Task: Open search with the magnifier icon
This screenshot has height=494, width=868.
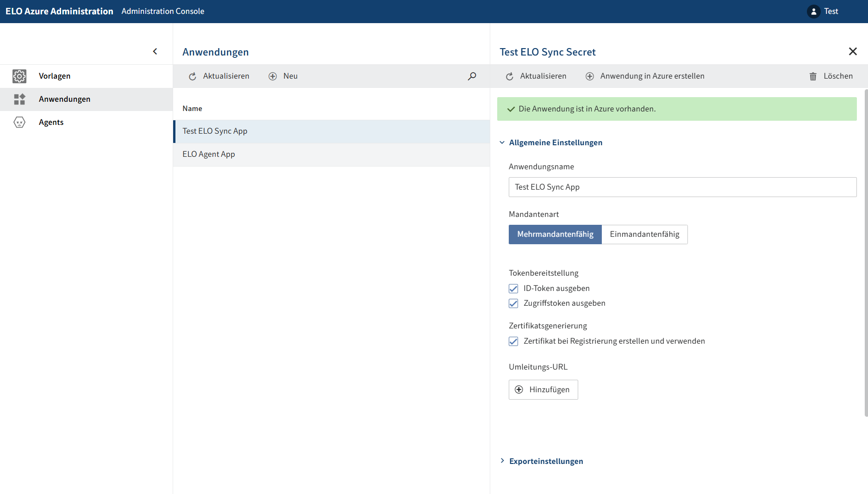Action: [472, 76]
